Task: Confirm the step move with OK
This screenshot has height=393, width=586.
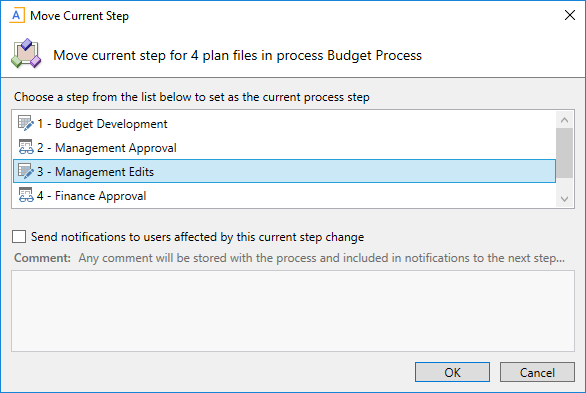Action: point(452,372)
